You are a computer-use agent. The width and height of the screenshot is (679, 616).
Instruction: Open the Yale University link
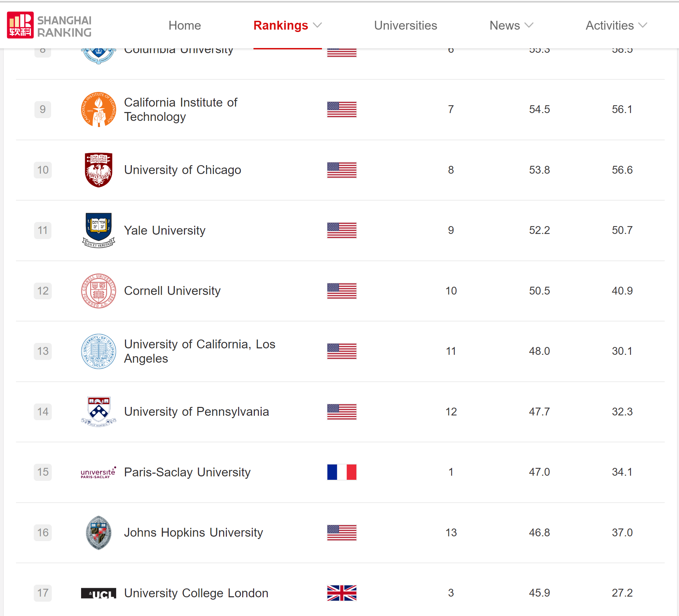pyautogui.click(x=165, y=231)
